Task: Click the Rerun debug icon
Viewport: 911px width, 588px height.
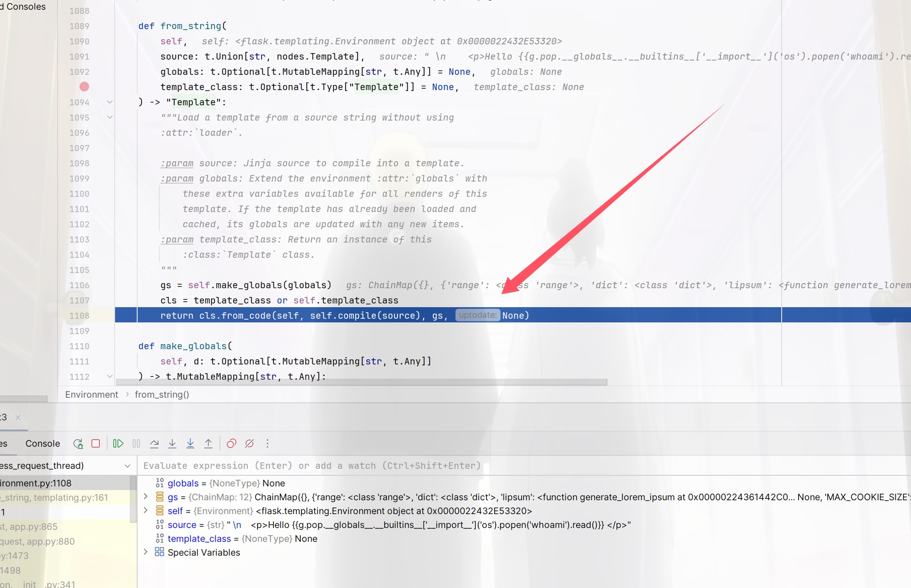Action: tap(78, 443)
